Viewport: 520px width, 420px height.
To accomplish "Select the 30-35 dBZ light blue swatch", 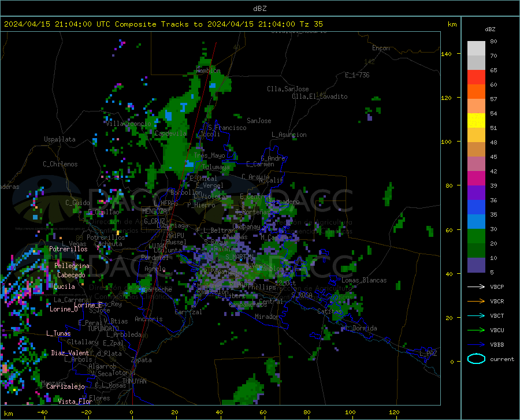I will (x=476, y=222).
